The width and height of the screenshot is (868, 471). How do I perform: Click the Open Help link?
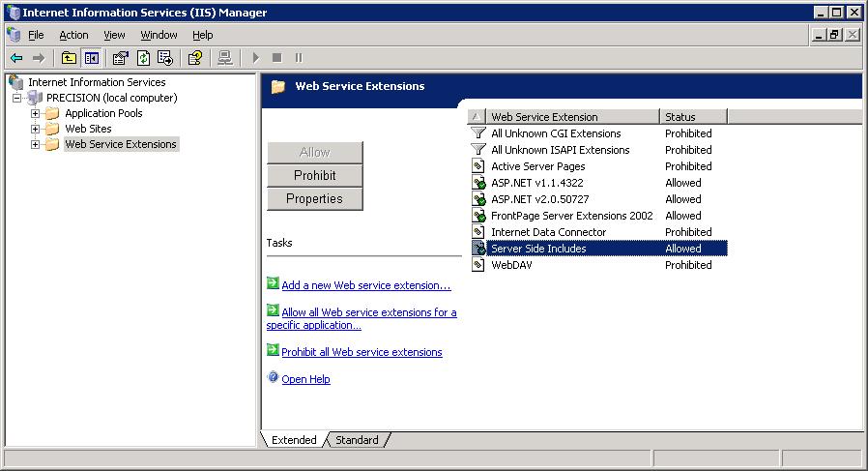tap(305, 379)
